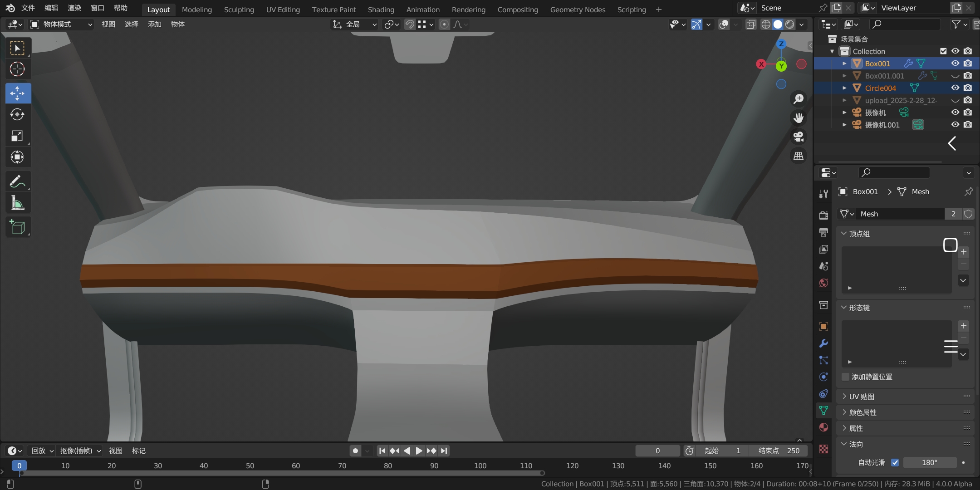
Task: Open the 物体模式 mode dropdown
Action: point(61,24)
